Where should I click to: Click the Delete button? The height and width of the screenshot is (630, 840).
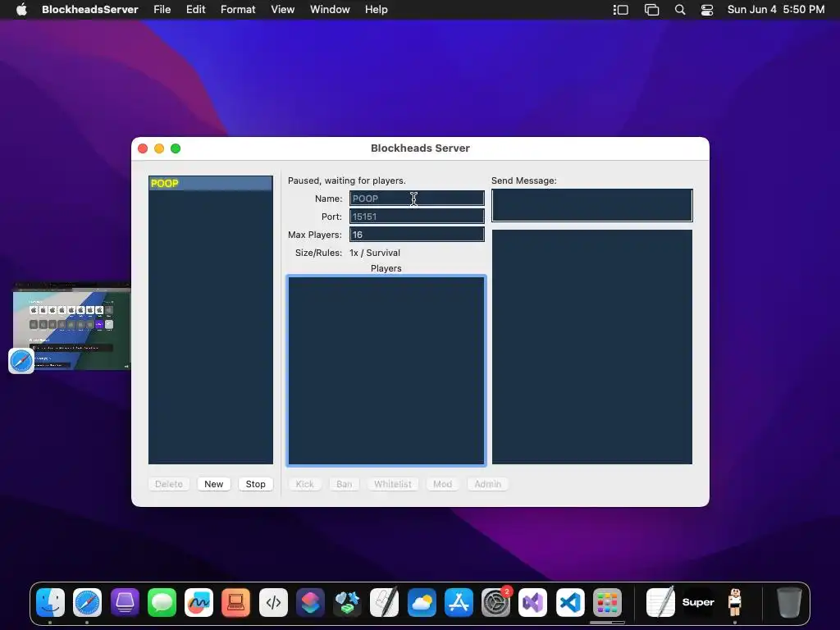(x=169, y=484)
